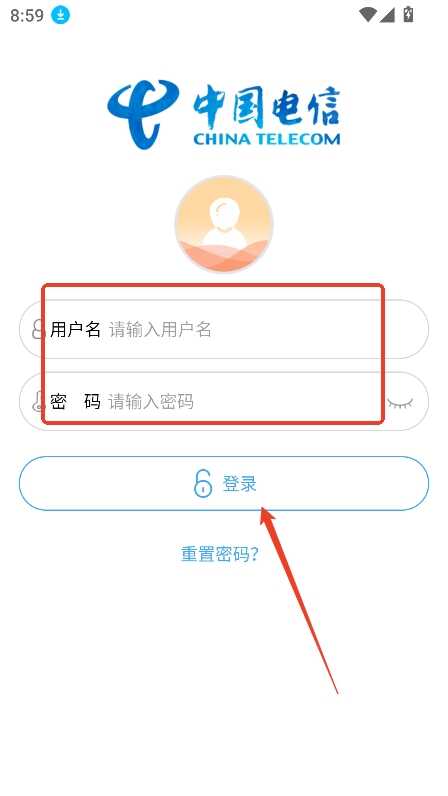Tap the Wi-Fi signal icon in status bar

tap(367, 15)
